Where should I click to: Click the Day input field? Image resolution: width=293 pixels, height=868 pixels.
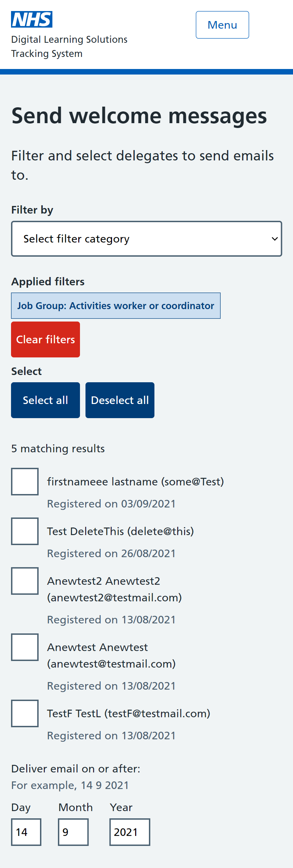26,832
